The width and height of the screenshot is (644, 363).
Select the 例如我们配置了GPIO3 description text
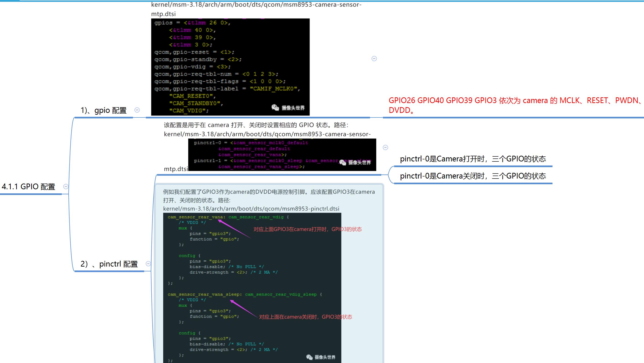[269, 196]
